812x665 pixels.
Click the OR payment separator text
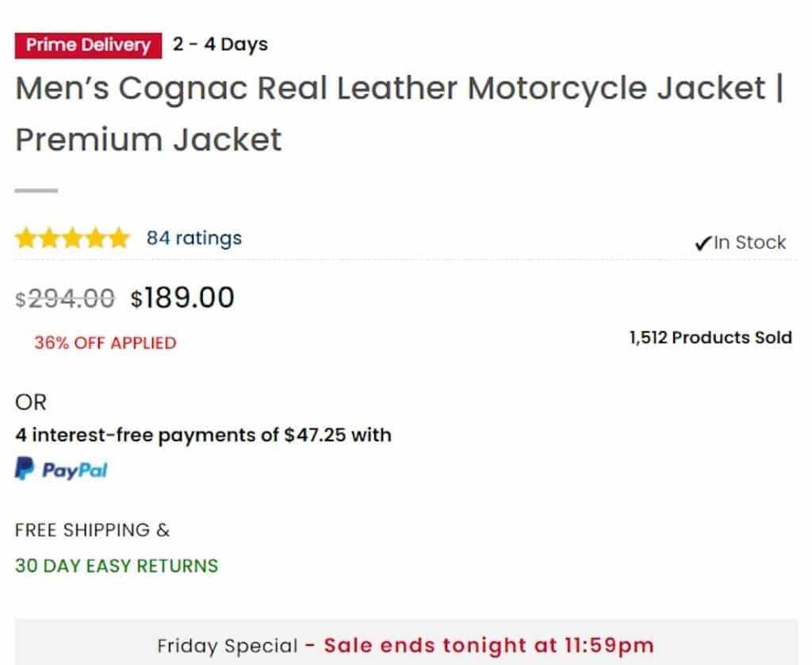click(31, 402)
